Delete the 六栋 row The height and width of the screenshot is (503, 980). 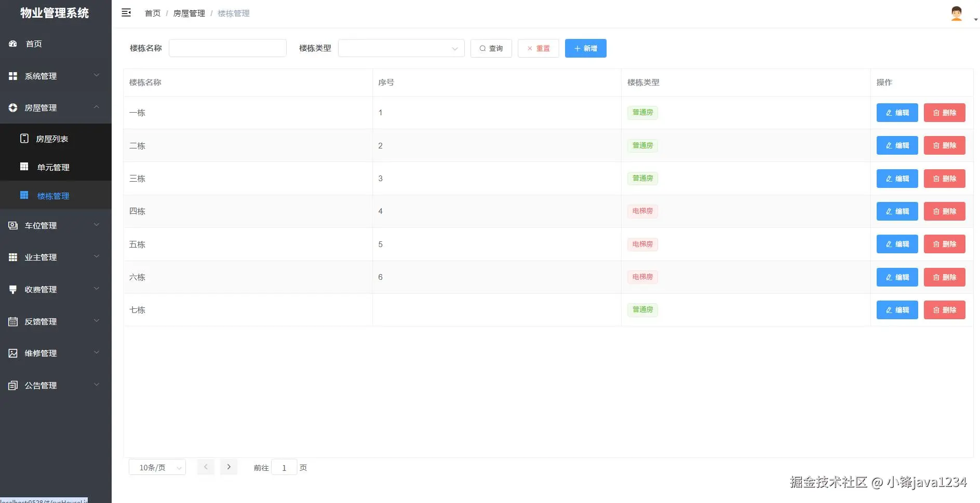944,277
